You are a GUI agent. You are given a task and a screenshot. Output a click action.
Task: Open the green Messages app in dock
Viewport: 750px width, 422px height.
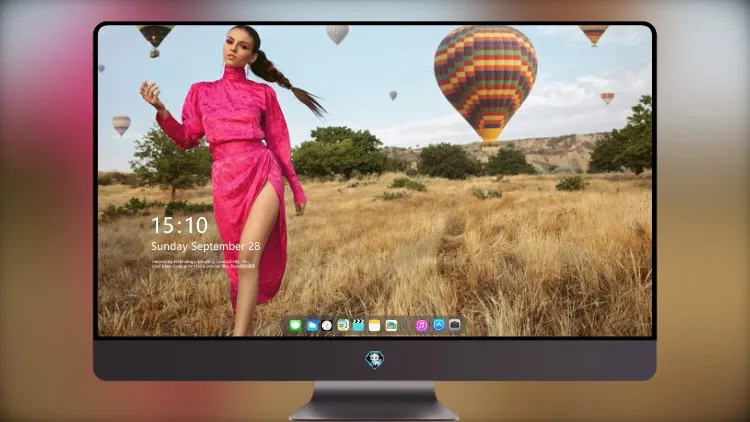click(x=295, y=325)
